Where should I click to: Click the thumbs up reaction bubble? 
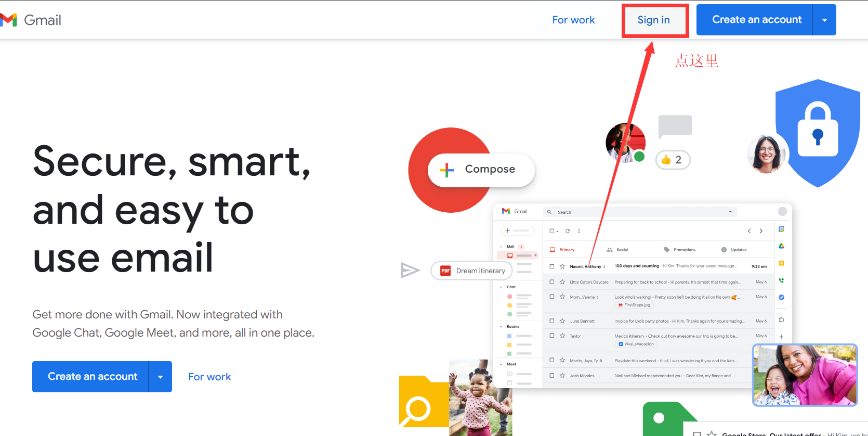click(673, 160)
